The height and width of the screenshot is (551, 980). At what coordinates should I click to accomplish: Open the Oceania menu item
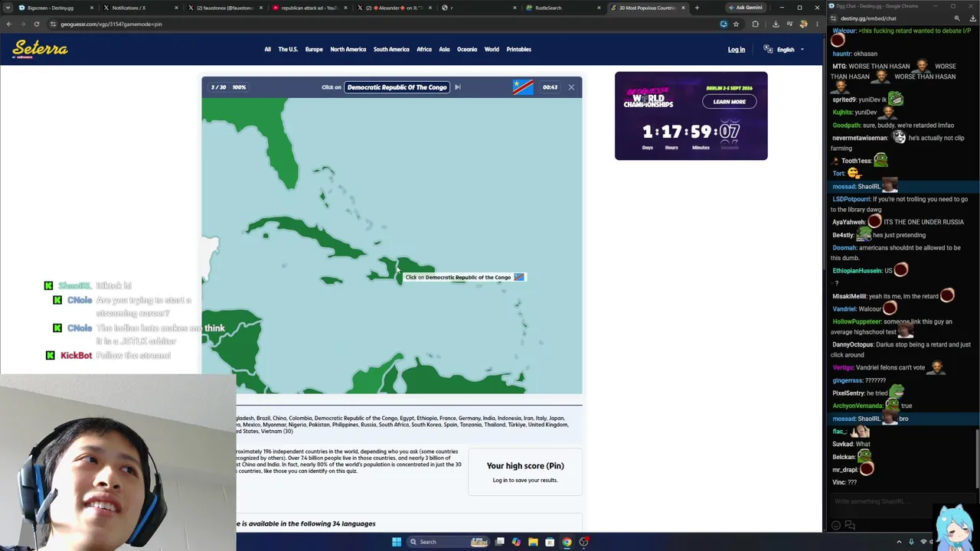click(467, 50)
